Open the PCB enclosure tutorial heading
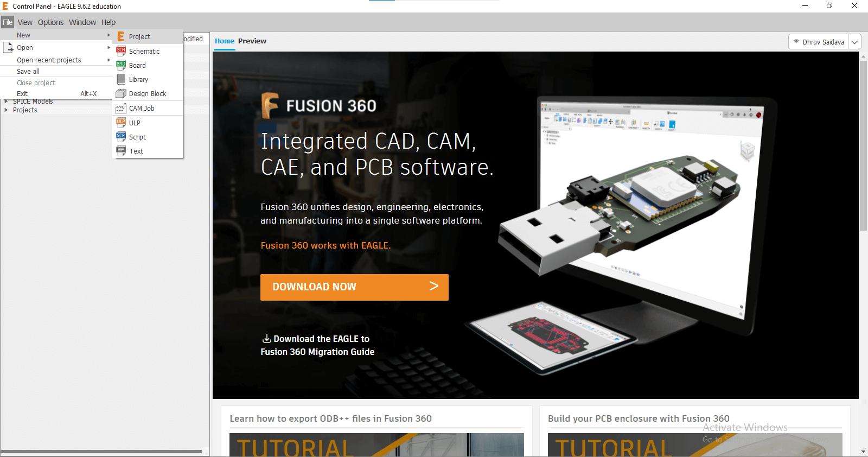 tap(639, 418)
